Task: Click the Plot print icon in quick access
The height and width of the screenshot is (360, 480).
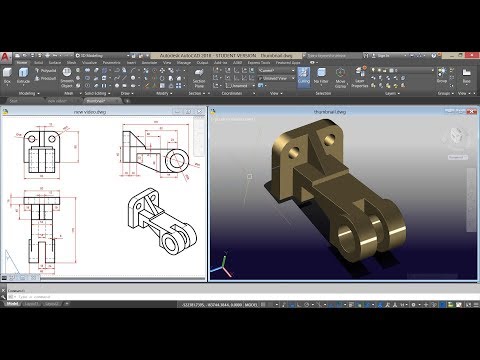Action: [x=48, y=56]
